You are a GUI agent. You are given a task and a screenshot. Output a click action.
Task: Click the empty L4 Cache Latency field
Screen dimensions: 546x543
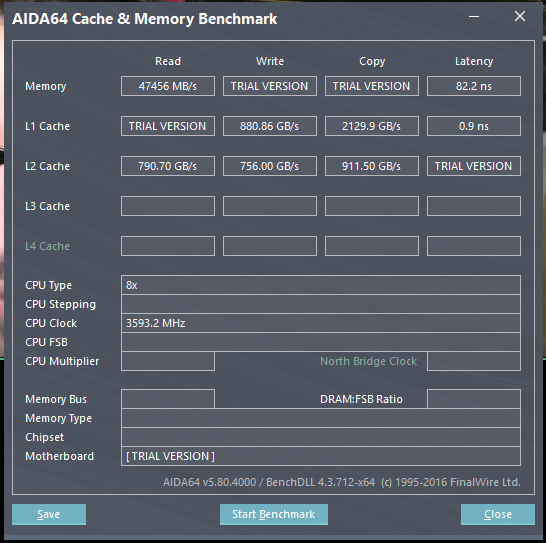click(474, 246)
